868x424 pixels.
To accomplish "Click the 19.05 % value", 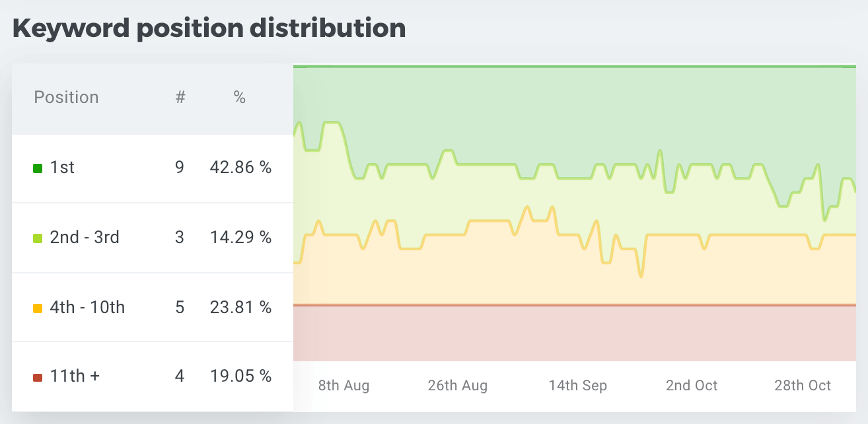I will tap(240, 377).
